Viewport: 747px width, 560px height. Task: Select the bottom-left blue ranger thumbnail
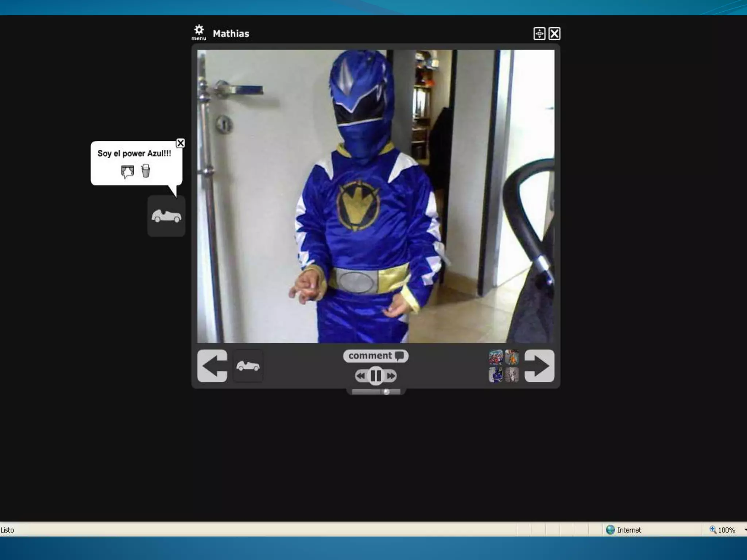[x=496, y=374]
